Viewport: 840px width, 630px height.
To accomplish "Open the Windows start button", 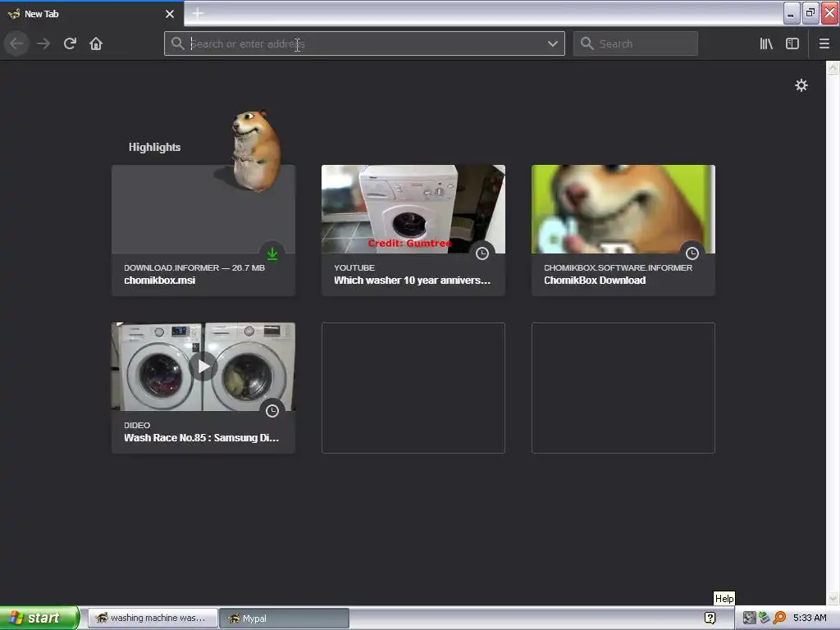I will [x=39, y=618].
